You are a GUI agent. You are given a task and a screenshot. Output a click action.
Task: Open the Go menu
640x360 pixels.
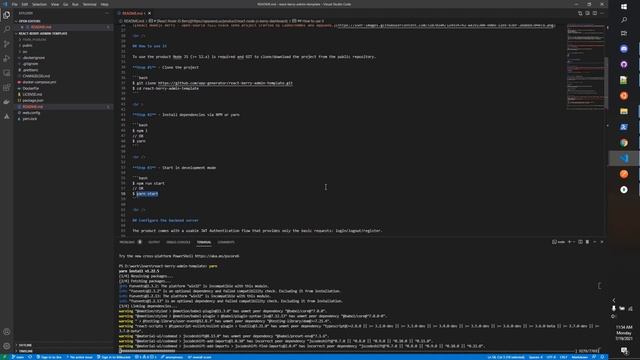coord(65,4)
